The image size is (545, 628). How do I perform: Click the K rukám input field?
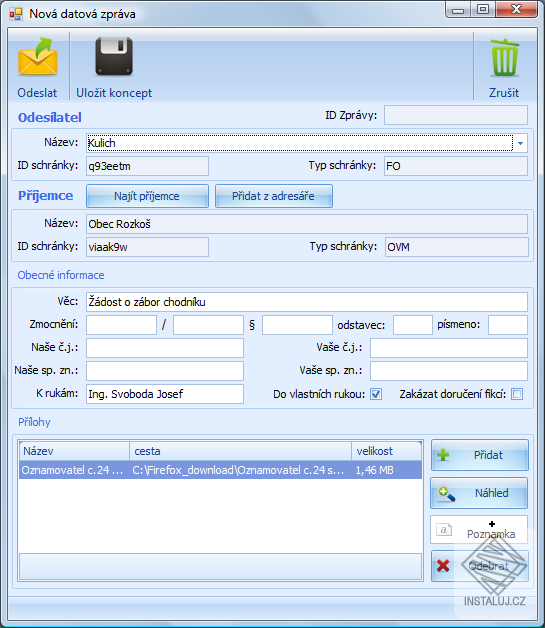[165, 394]
